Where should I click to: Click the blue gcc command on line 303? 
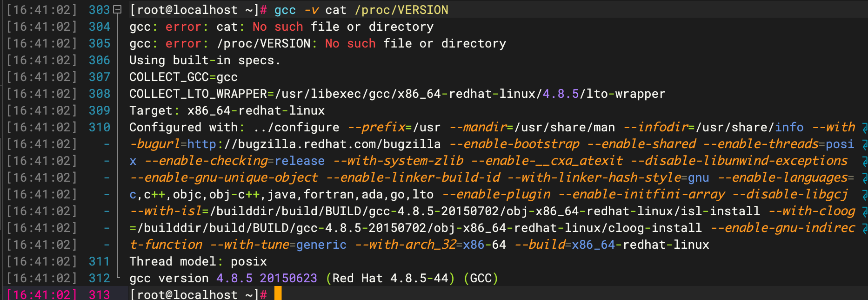click(x=285, y=10)
